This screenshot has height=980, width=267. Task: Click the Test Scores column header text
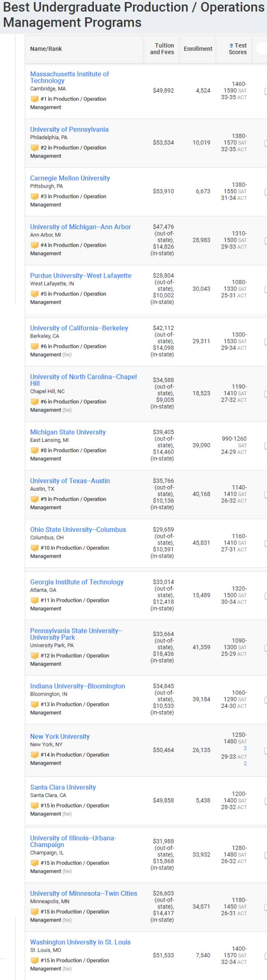[x=238, y=49]
